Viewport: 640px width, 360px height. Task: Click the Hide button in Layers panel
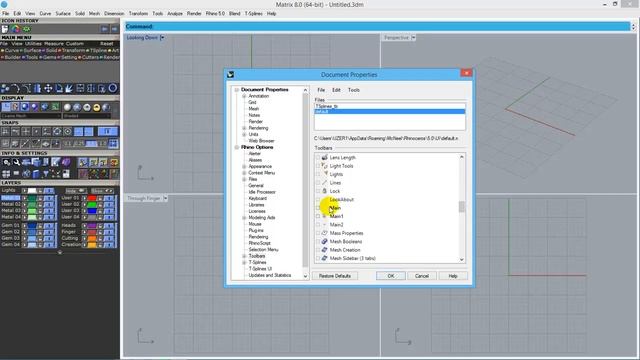click(x=76, y=191)
